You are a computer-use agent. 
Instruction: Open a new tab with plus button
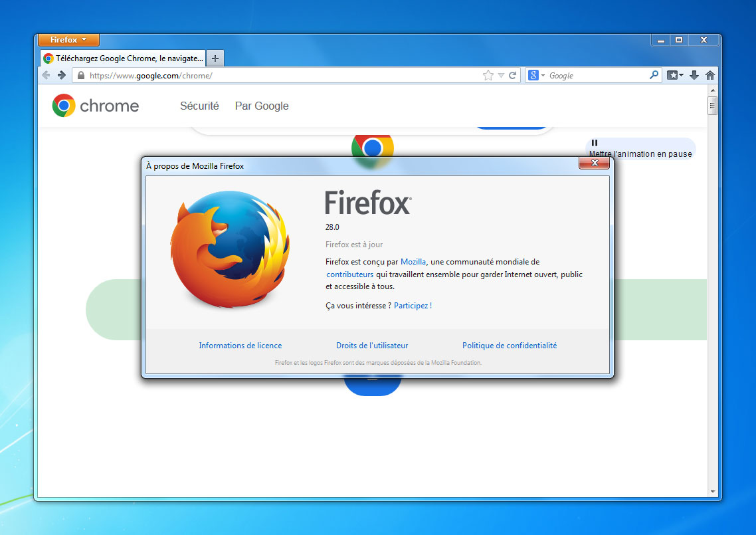(x=215, y=58)
